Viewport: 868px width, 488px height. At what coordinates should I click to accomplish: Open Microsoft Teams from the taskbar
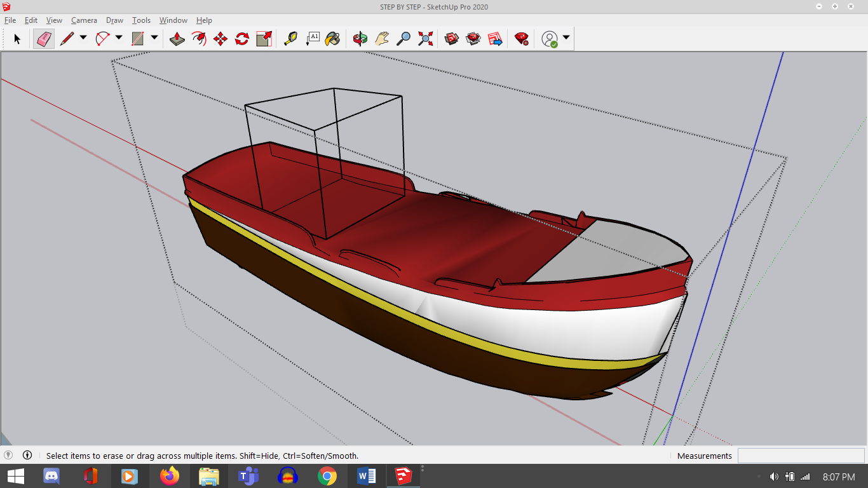248,476
